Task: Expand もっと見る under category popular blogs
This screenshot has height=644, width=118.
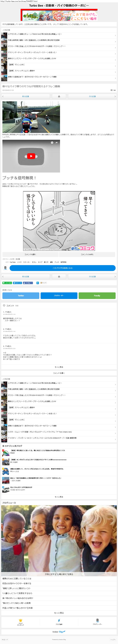Action: coord(59,497)
